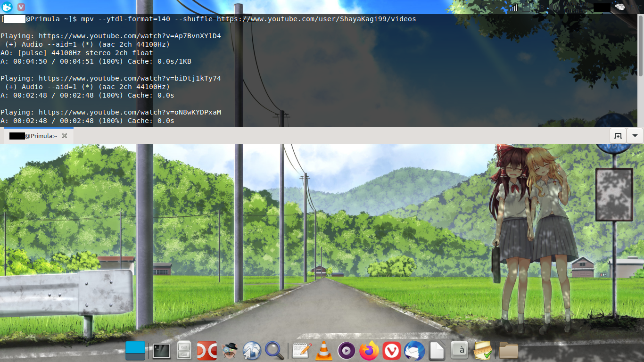Image resolution: width=644 pixels, height=362 pixels.
Task: Open the Xfce applications menu mouse icon
Action: (x=7, y=7)
